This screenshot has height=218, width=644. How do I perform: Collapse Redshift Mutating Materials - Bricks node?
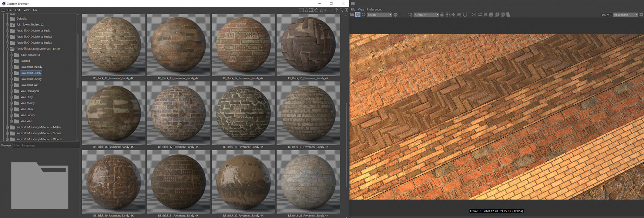coord(7,49)
